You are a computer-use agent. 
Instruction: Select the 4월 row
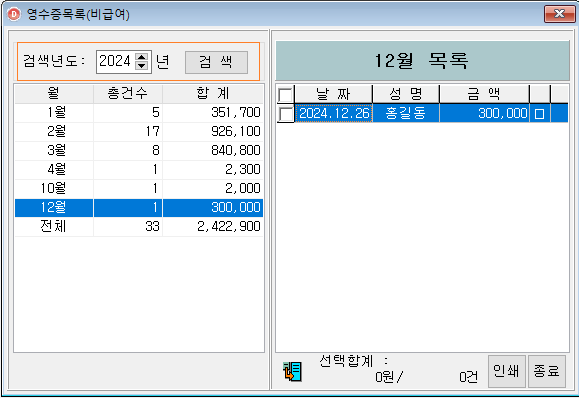[139, 169]
